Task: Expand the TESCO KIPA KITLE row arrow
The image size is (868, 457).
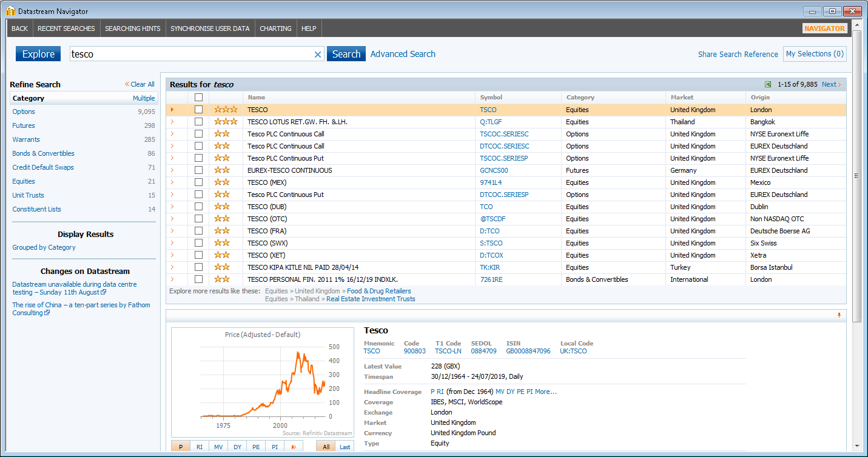Action: pyautogui.click(x=172, y=267)
